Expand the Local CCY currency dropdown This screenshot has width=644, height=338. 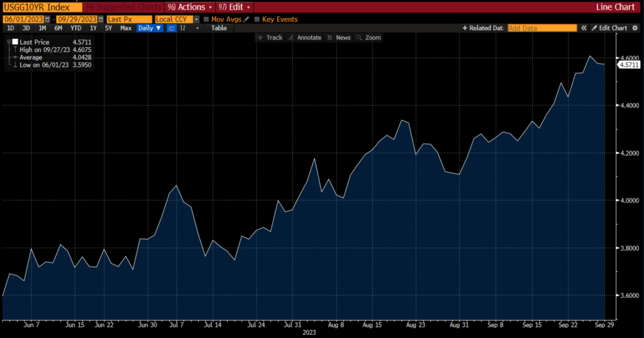pyautogui.click(x=196, y=19)
